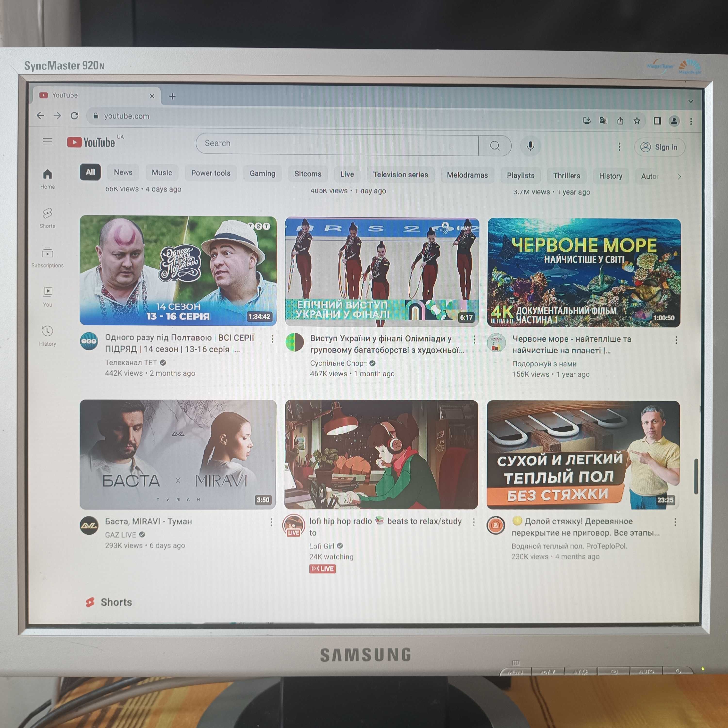Open Lofi Girl live channel avatar
Screen dimensions: 728x728
(294, 524)
